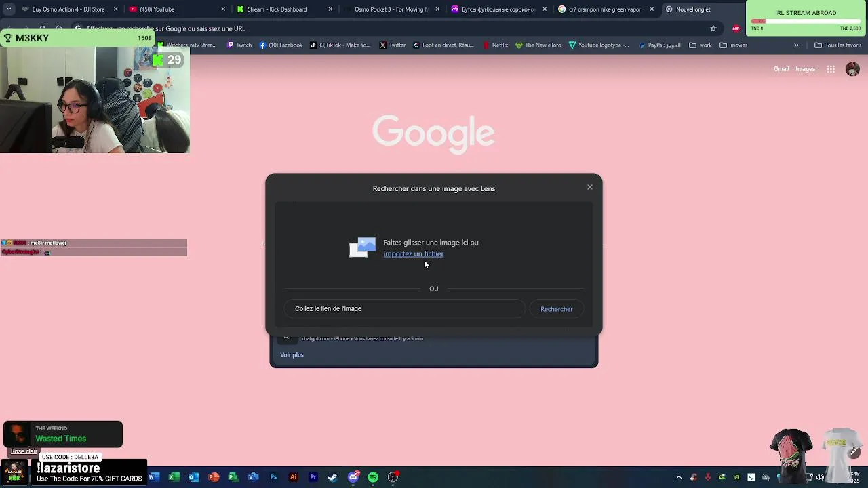Click the IRL Stream Abroad progress bar
This screenshot has width=868, height=488.
coord(806,22)
